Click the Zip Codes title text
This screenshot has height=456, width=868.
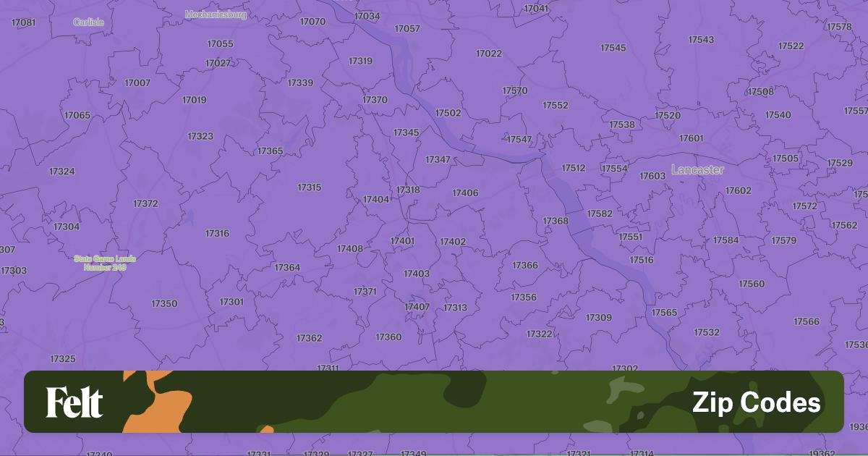tap(756, 402)
